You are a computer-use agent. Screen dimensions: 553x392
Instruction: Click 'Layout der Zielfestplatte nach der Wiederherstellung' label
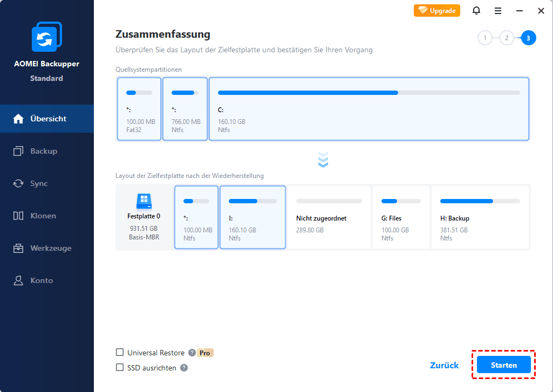click(x=189, y=176)
